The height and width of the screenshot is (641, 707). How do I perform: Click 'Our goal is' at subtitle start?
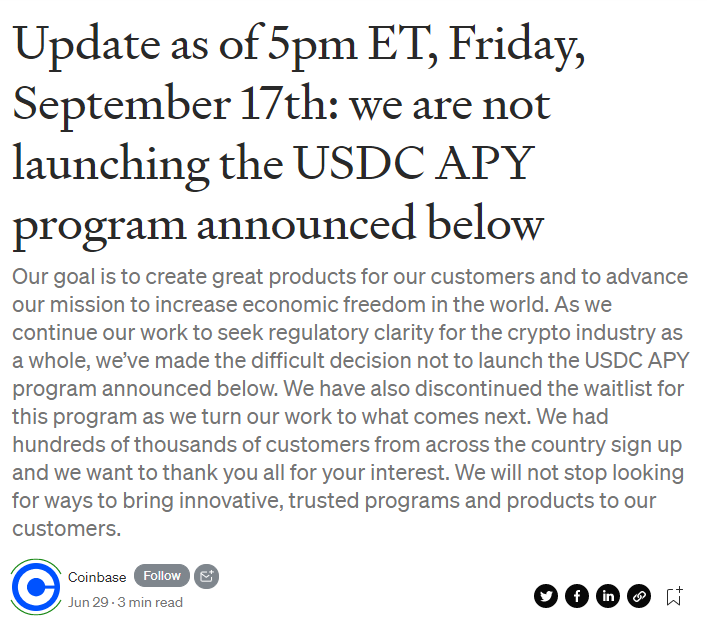click(64, 278)
